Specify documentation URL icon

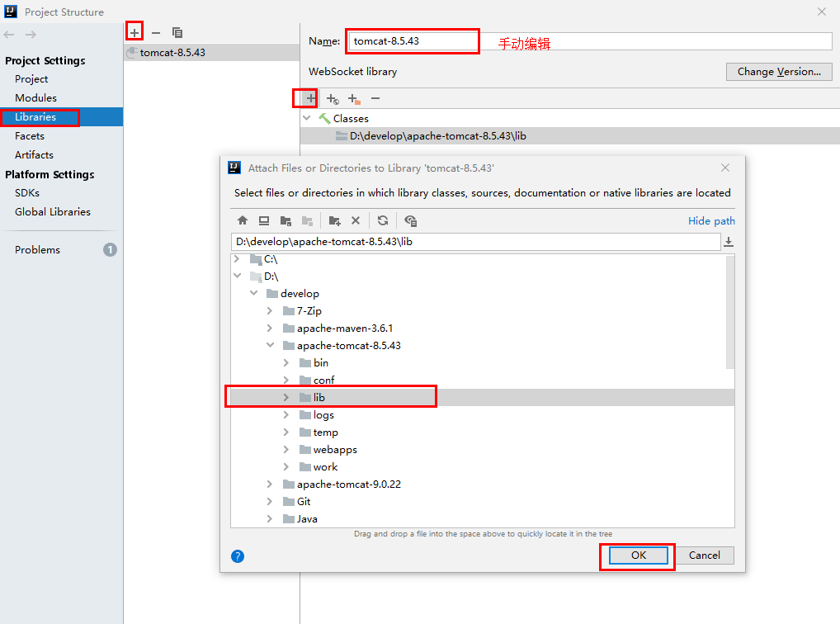tap(333, 99)
